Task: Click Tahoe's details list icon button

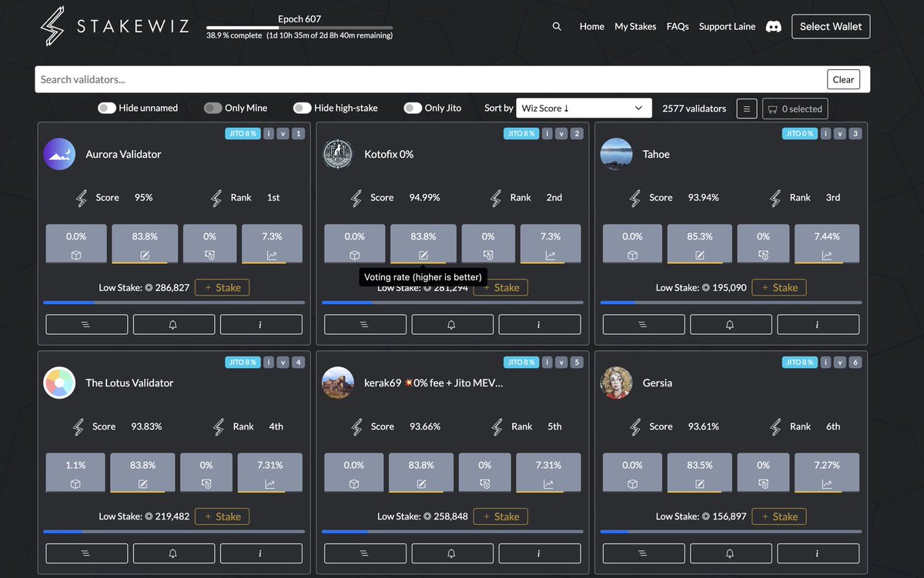Action: click(644, 325)
